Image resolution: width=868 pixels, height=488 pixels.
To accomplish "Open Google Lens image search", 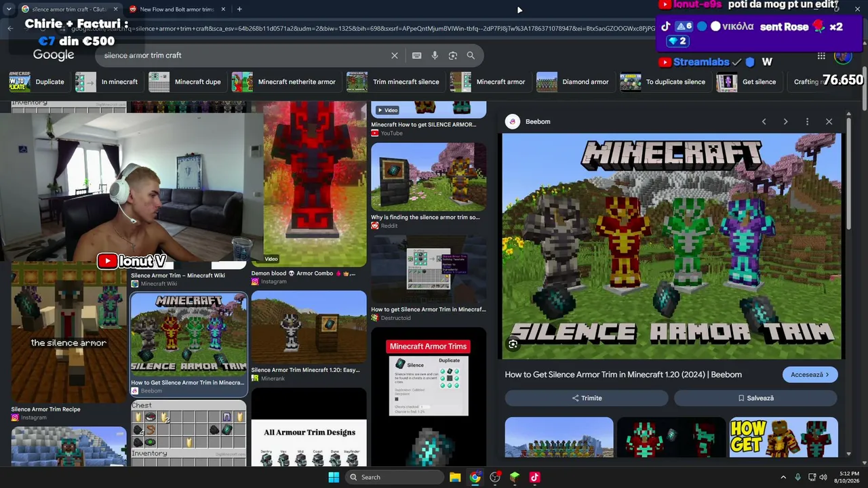I will [453, 56].
